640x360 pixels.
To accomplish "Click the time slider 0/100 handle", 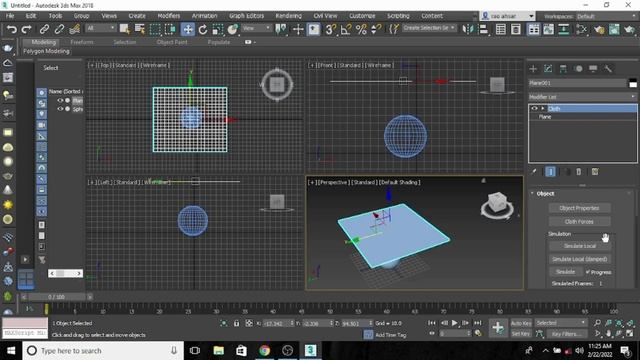I will click(x=56, y=297).
